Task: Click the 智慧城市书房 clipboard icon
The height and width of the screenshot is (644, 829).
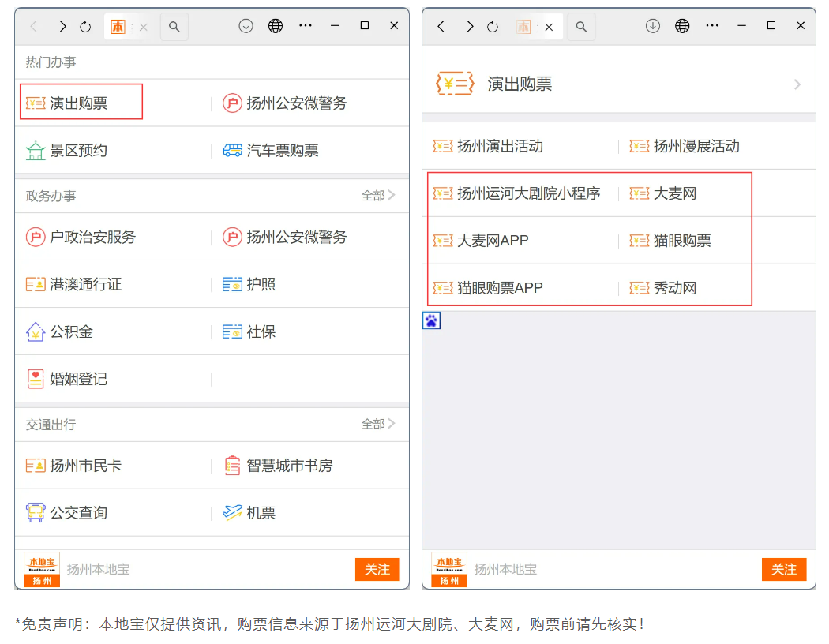Action: pyautogui.click(x=232, y=466)
